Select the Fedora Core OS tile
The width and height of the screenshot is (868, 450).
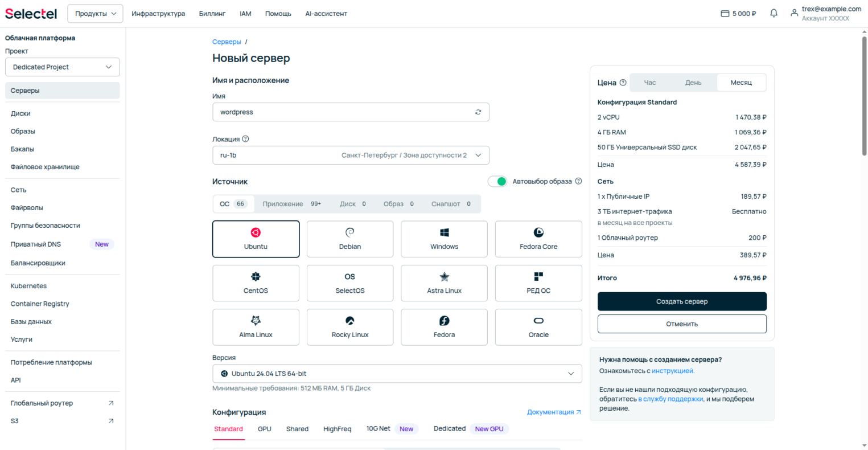pyautogui.click(x=538, y=239)
